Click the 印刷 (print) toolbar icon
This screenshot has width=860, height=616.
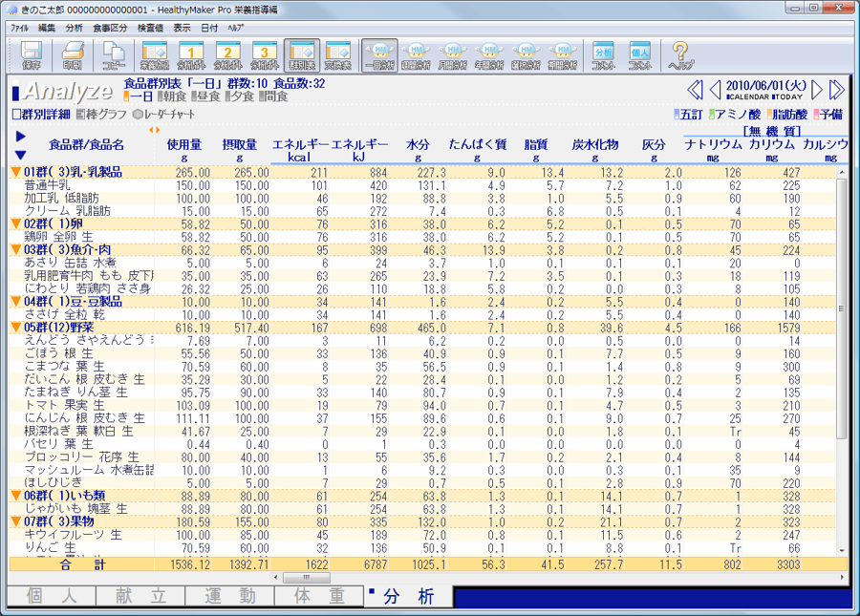pos(73,56)
